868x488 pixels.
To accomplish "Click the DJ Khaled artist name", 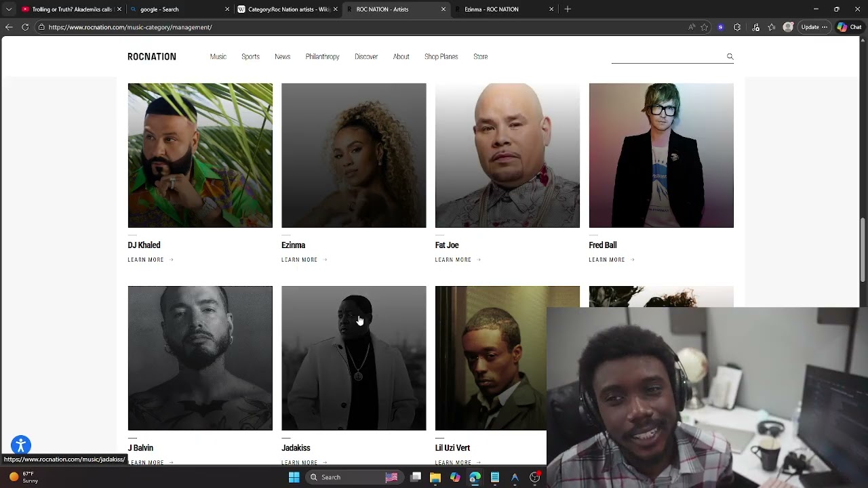I will coord(144,245).
